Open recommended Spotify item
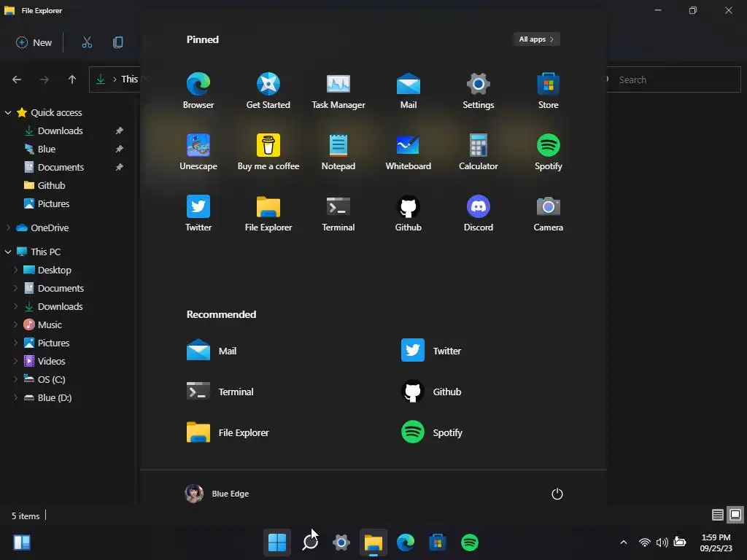 (x=432, y=432)
